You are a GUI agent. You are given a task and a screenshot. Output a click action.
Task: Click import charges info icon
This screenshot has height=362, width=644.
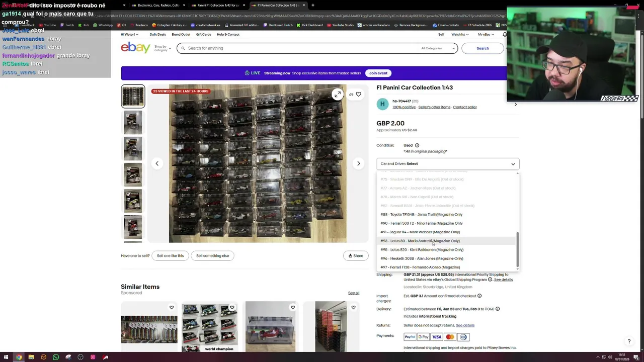point(479,296)
